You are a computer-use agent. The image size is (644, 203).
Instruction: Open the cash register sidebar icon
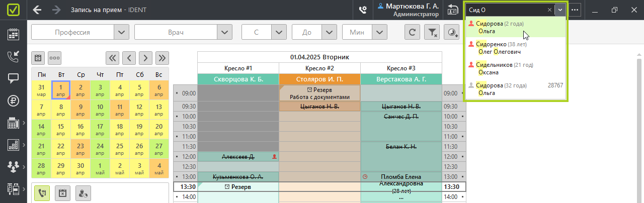tap(13, 122)
